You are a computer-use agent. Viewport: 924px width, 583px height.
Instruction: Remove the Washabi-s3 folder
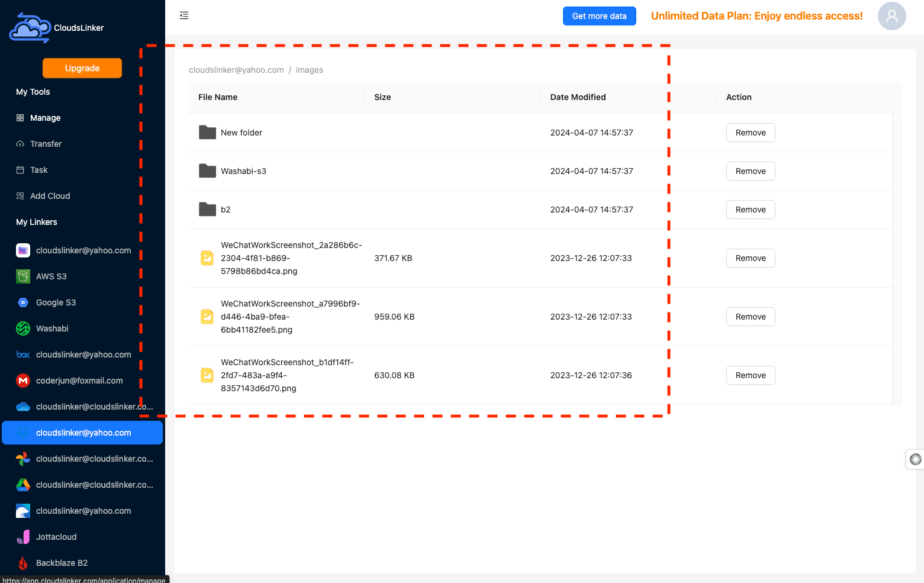coord(750,171)
